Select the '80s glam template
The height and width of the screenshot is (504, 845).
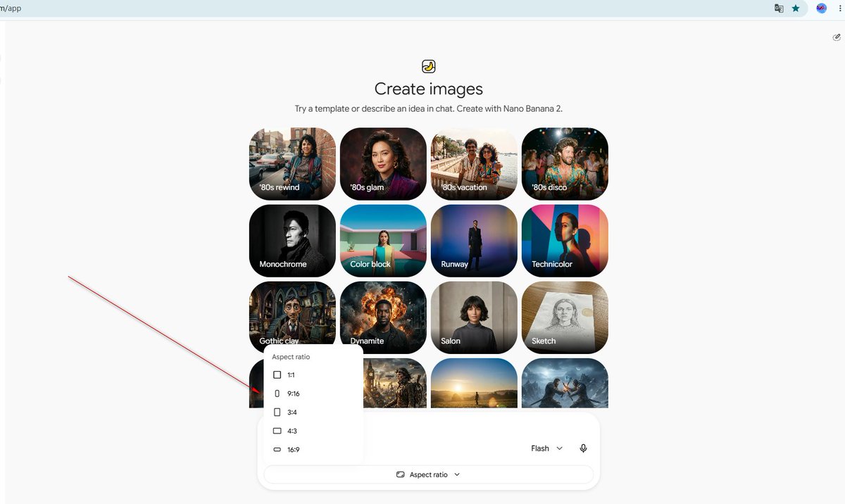point(383,164)
